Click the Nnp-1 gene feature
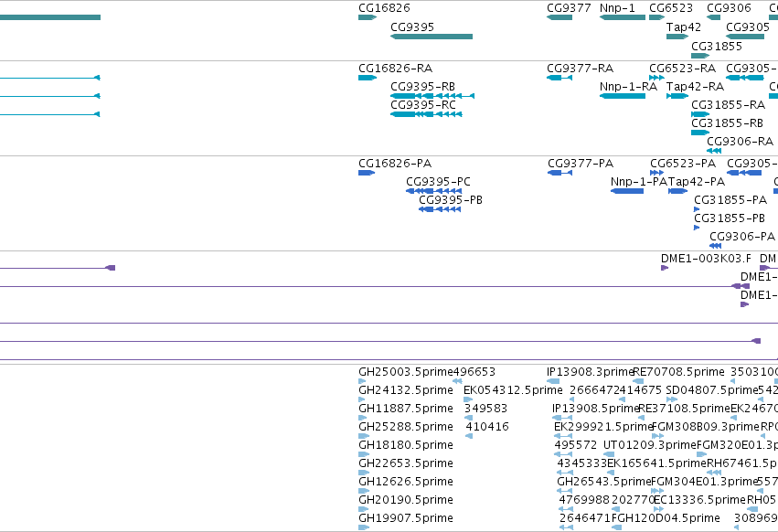This screenshot has width=778, height=532. [623, 17]
